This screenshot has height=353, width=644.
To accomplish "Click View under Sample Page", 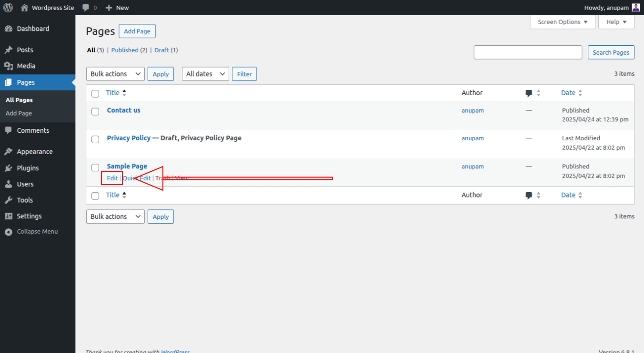I will [181, 178].
